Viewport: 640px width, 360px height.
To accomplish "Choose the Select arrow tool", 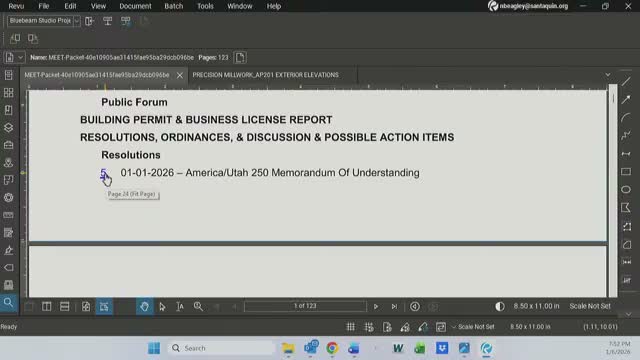I will pyautogui.click(x=162, y=307).
